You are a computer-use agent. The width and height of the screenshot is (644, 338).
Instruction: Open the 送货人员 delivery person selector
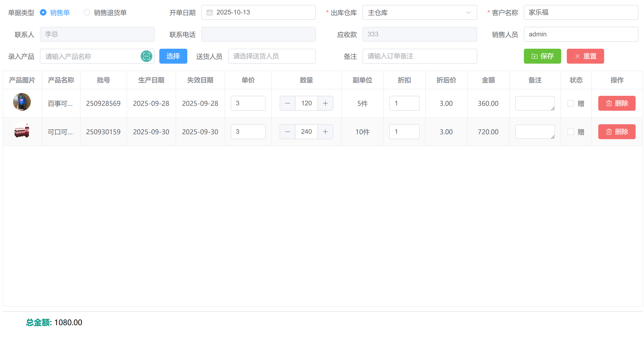[x=272, y=56]
